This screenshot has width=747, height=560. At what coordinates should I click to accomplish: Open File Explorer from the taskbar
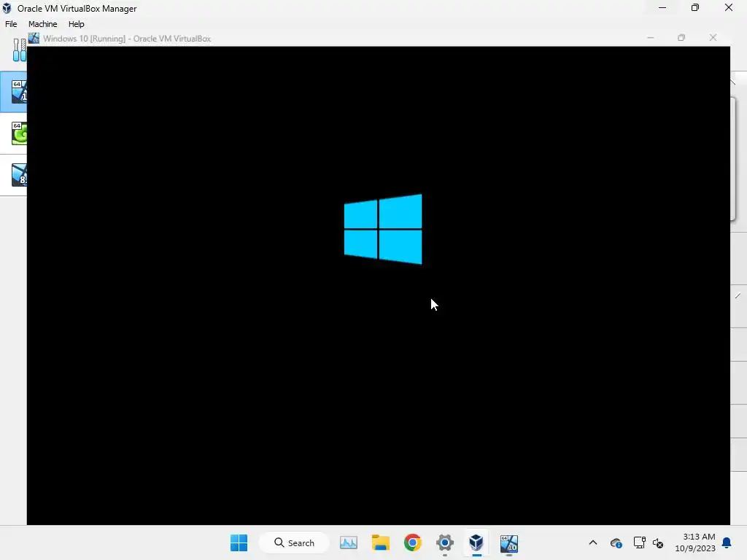pyautogui.click(x=380, y=542)
